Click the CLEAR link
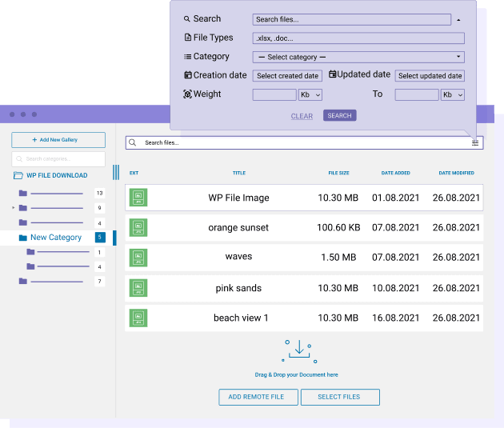The image size is (504, 428). pyautogui.click(x=302, y=116)
